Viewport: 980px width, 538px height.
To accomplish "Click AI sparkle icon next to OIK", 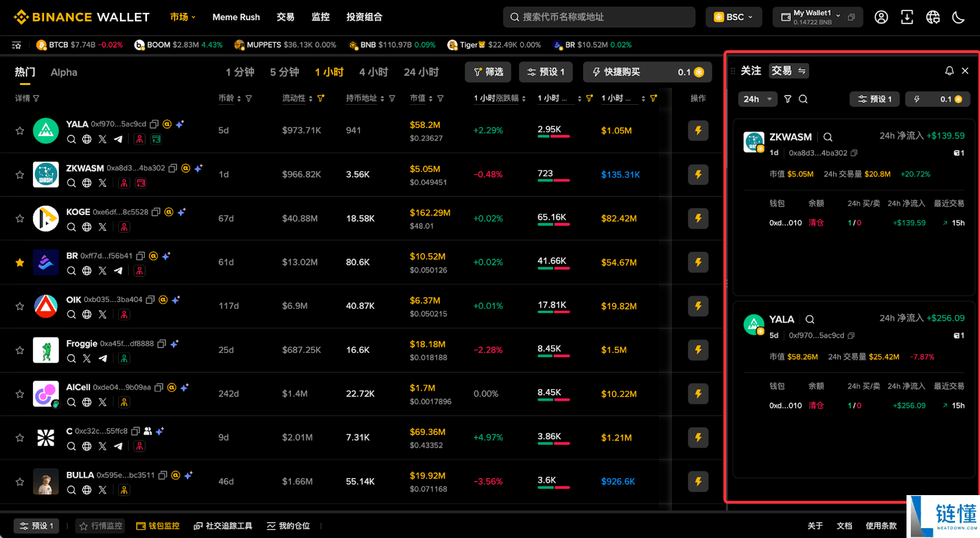I will click(x=176, y=300).
